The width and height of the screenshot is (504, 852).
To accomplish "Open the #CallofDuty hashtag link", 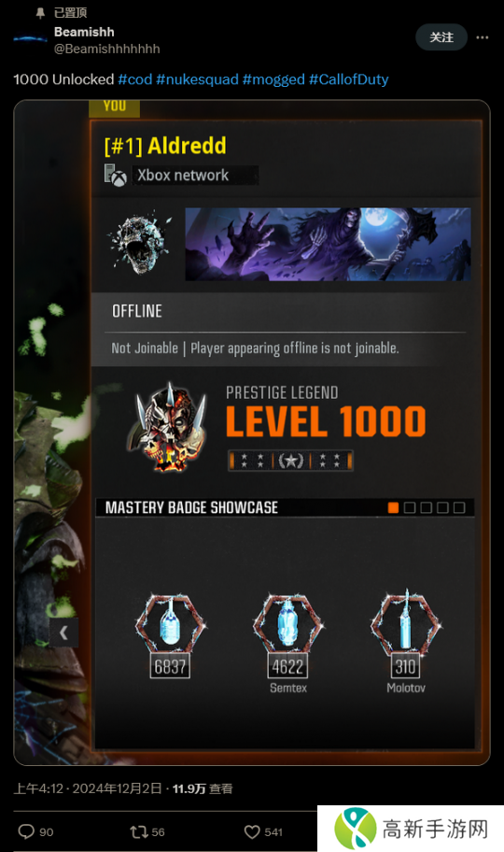I will point(349,79).
